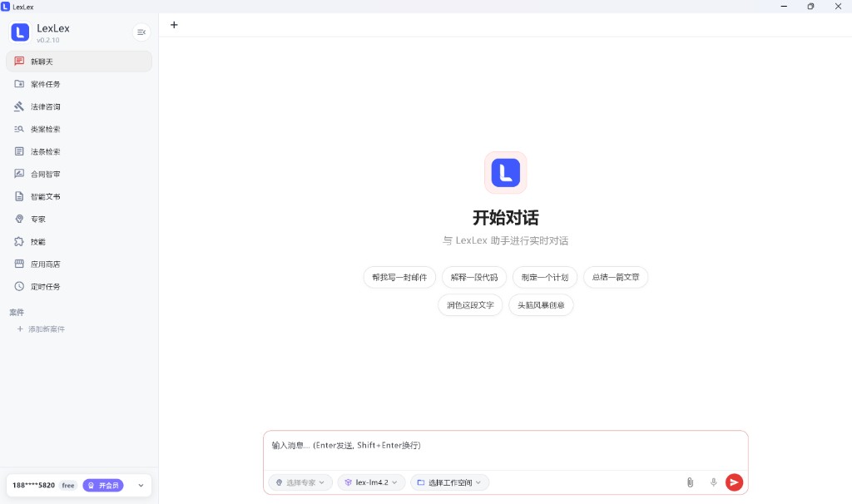This screenshot has height=504, width=852.
Task: Click the large LexLex logo above 开始对话
Action: [x=505, y=173]
